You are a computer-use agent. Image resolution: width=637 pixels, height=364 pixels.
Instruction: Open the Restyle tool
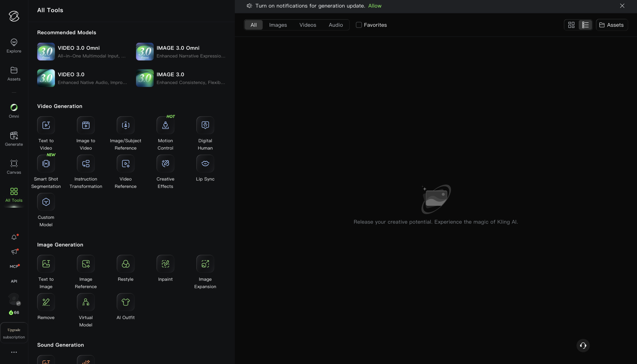click(126, 269)
